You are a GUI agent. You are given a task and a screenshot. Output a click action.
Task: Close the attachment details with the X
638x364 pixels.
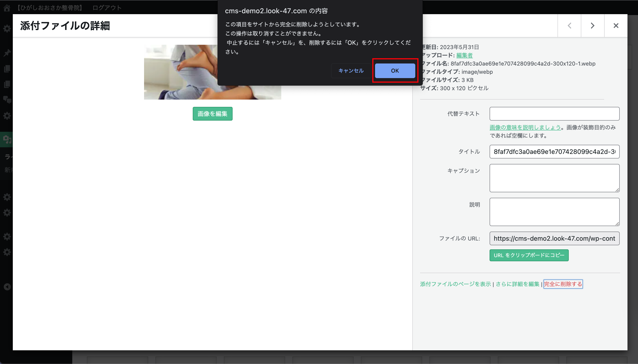pos(616,26)
